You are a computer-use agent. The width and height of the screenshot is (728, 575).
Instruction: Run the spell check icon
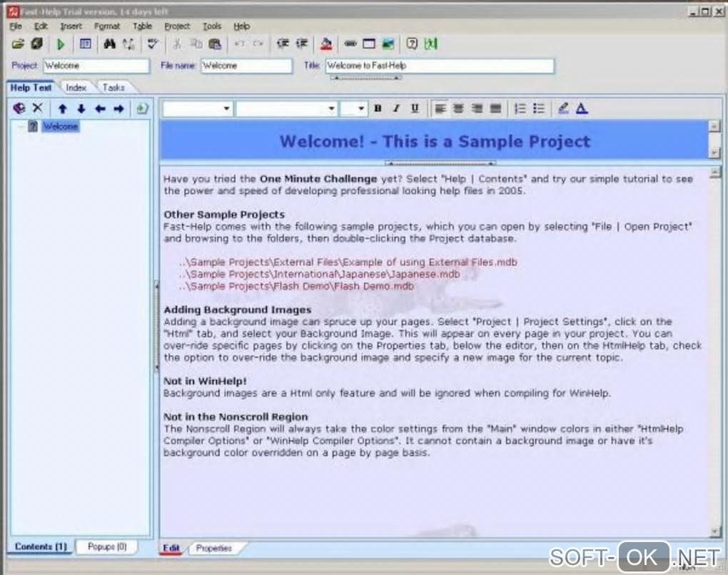coord(153,44)
